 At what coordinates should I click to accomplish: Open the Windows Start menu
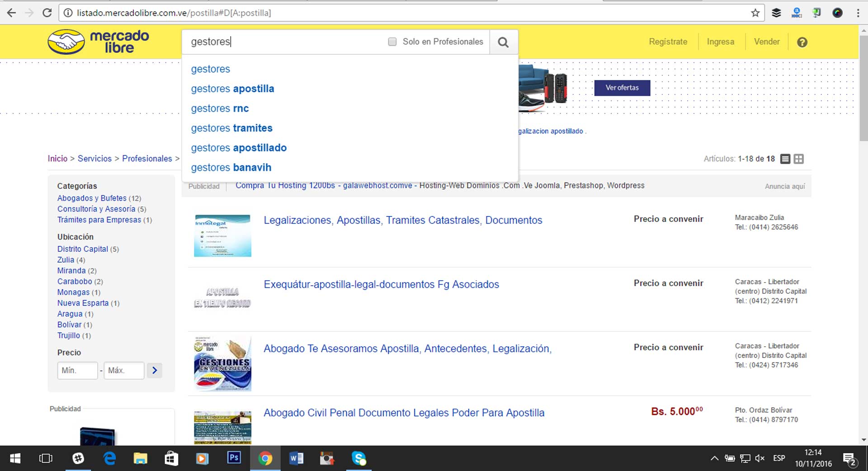click(x=15, y=458)
